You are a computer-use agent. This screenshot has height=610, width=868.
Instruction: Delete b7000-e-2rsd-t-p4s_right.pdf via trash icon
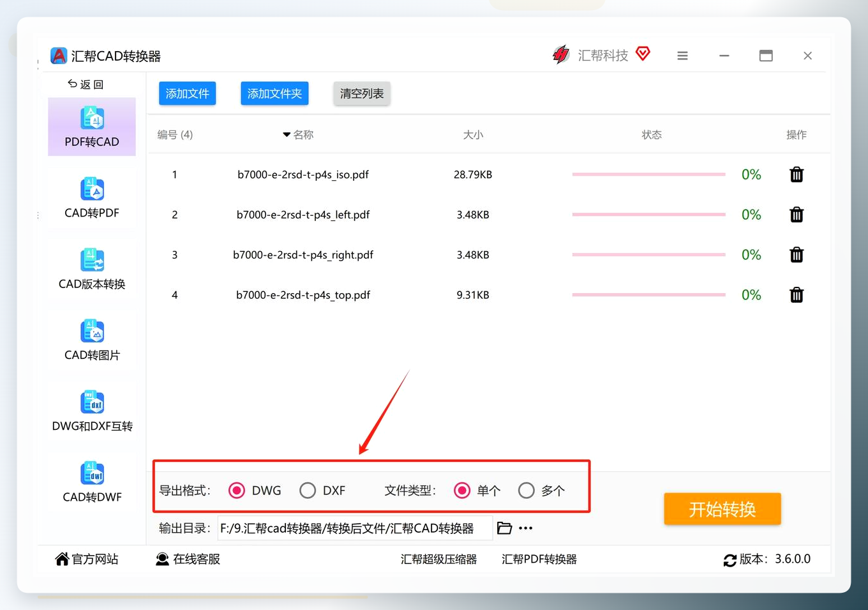(x=797, y=255)
